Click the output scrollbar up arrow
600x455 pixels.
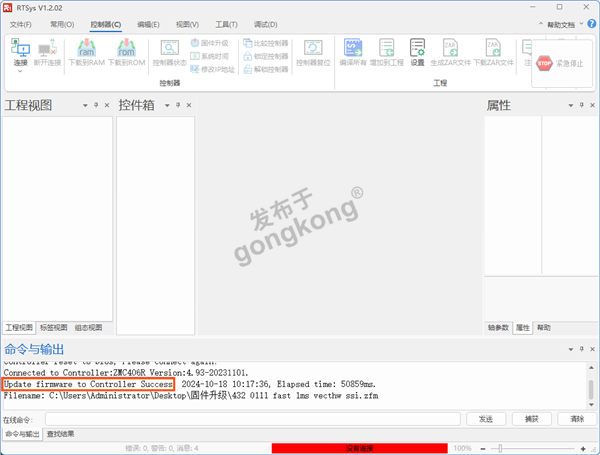[592, 368]
